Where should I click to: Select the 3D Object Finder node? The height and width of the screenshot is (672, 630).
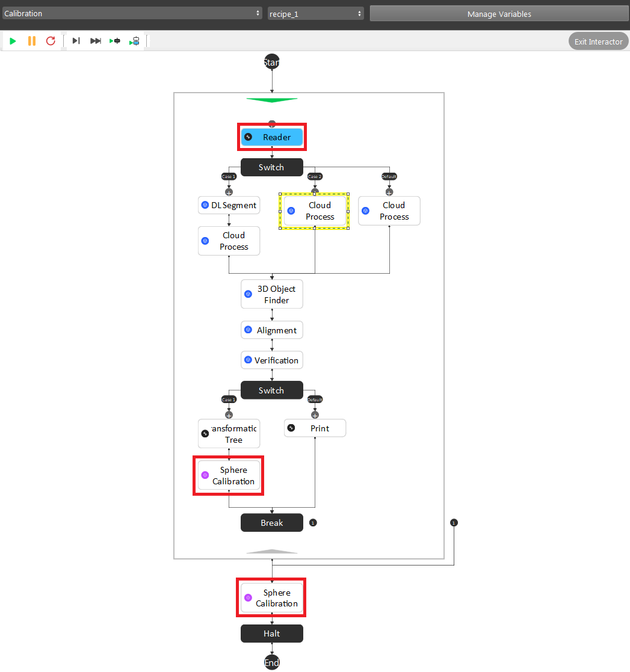click(272, 294)
